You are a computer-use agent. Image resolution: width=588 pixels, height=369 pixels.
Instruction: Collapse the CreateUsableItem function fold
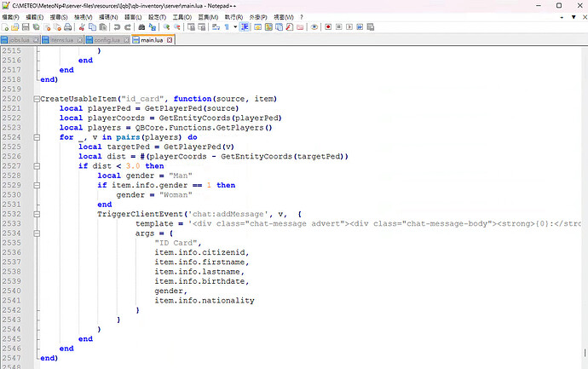(35, 99)
